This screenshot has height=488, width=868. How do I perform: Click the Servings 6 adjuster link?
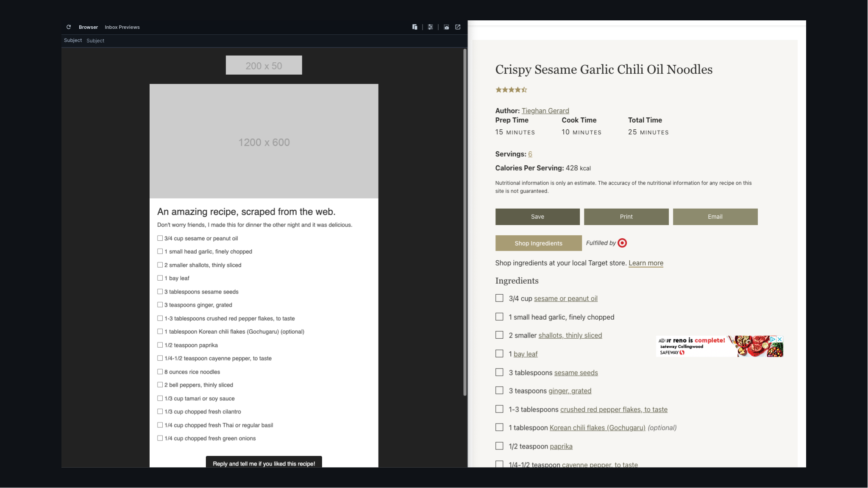[x=530, y=154]
